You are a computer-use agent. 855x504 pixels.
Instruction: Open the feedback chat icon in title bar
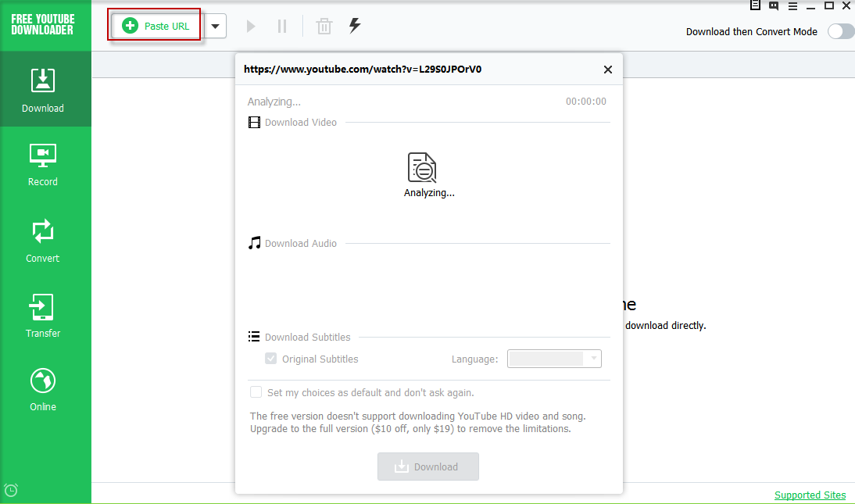pos(774,5)
